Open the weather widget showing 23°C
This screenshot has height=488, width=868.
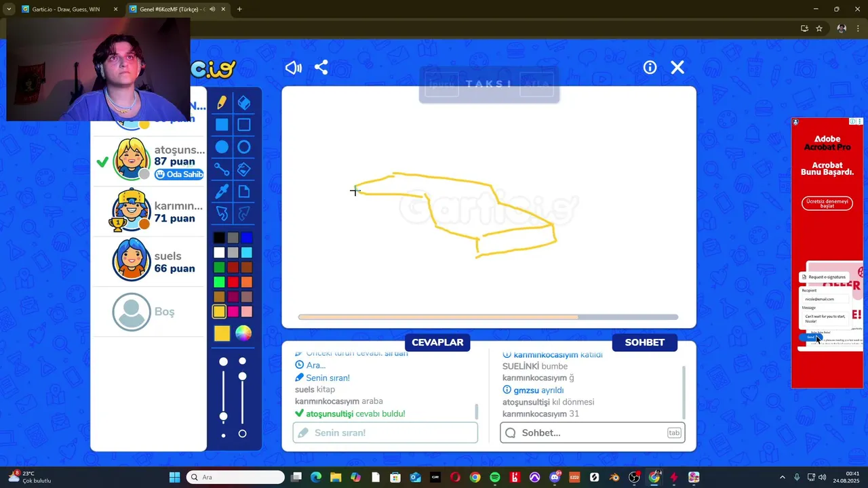[x=28, y=477]
